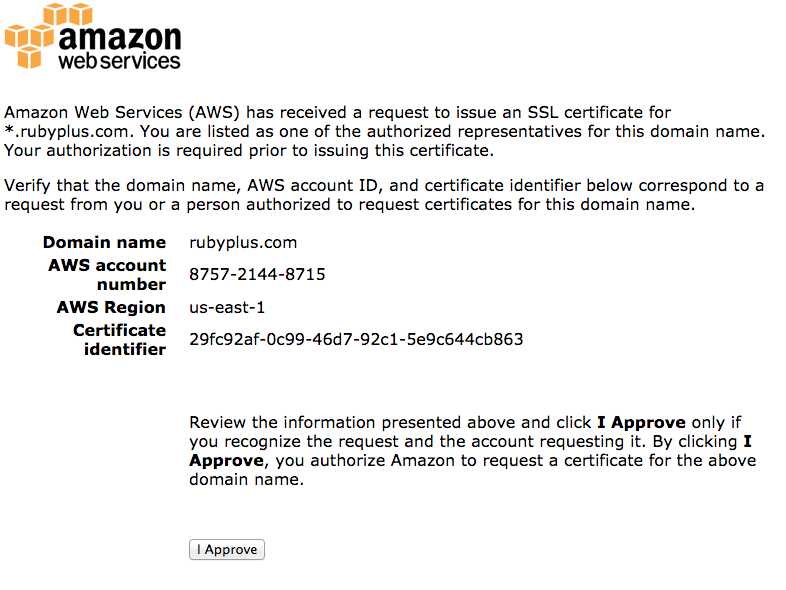
Task: Click the AWS account number label
Action: coord(107,274)
